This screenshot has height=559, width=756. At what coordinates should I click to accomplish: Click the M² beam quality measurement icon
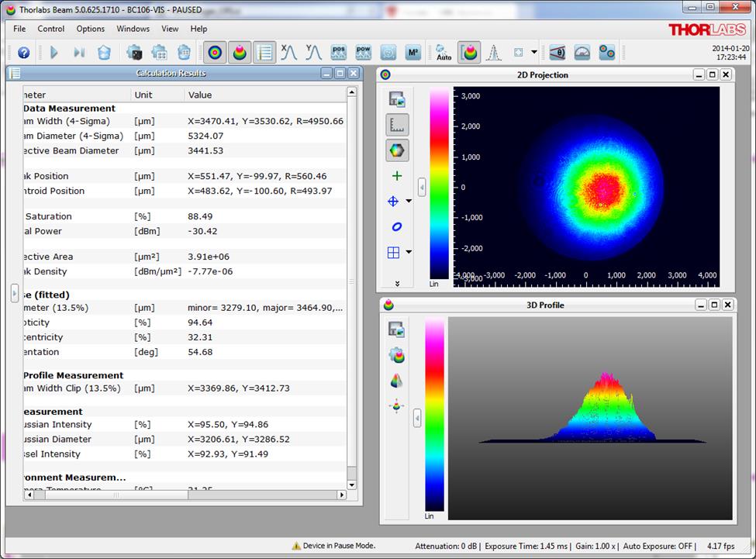[x=413, y=53]
